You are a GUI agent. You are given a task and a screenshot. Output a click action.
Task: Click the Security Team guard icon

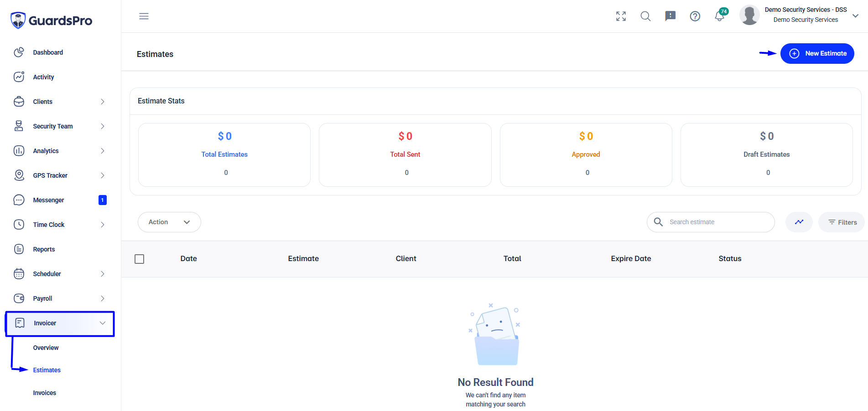coord(19,126)
